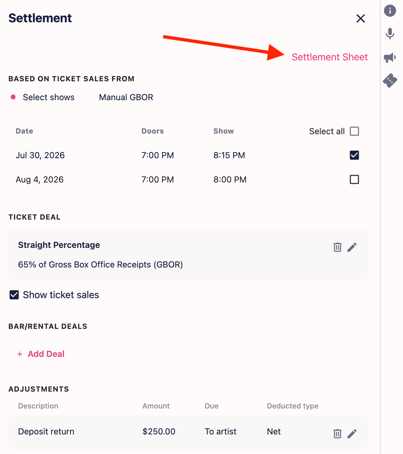Toggle Show ticket sales checkbox
Image resolution: width=403 pixels, height=454 pixels.
point(14,295)
